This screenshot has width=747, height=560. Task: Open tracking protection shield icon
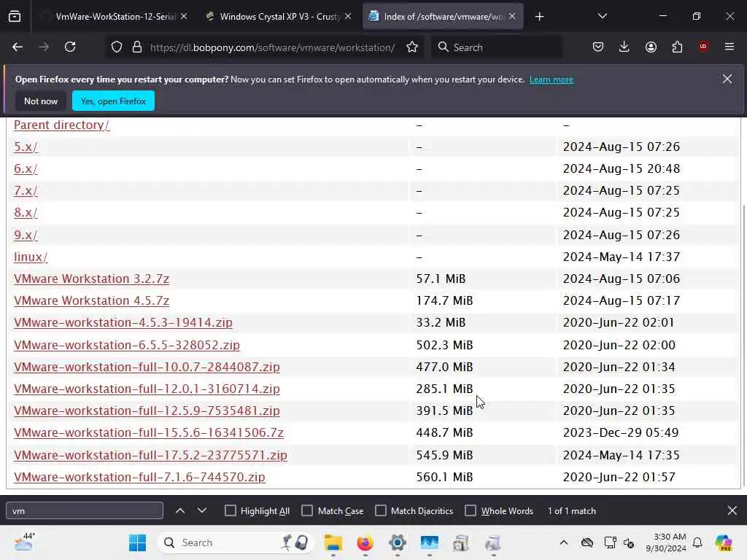tap(117, 47)
